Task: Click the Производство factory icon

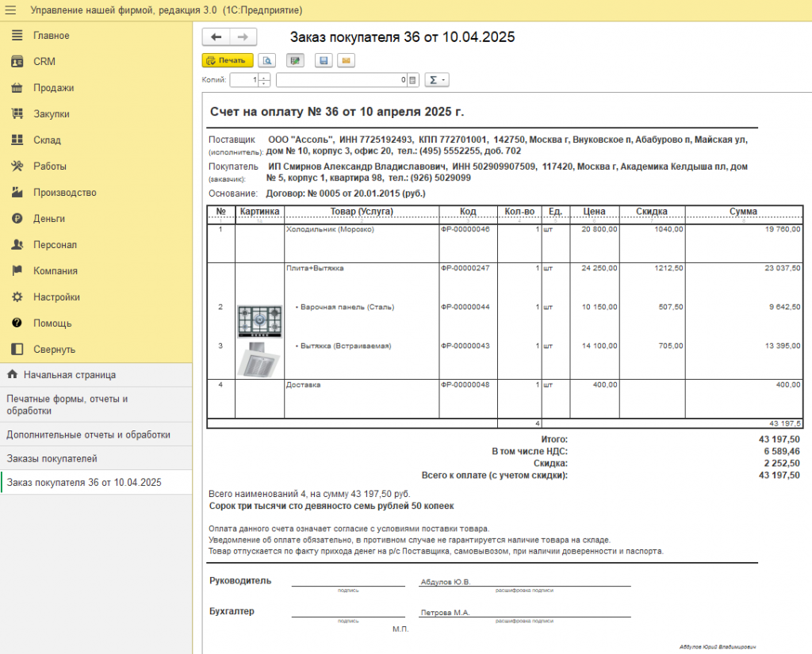Action: point(17,192)
